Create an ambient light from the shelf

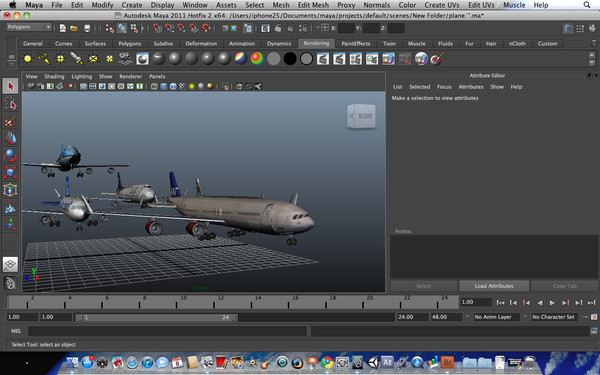[x=28, y=59]
